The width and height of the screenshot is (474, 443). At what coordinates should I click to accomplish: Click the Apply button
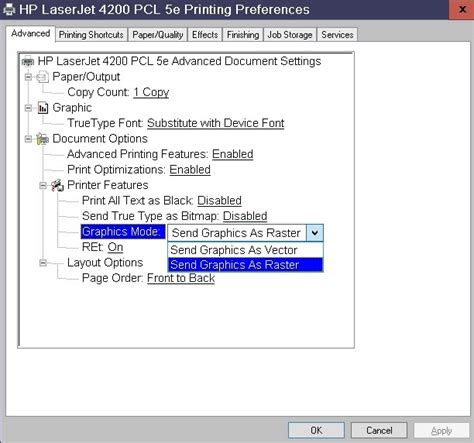[x=441, y=430]
